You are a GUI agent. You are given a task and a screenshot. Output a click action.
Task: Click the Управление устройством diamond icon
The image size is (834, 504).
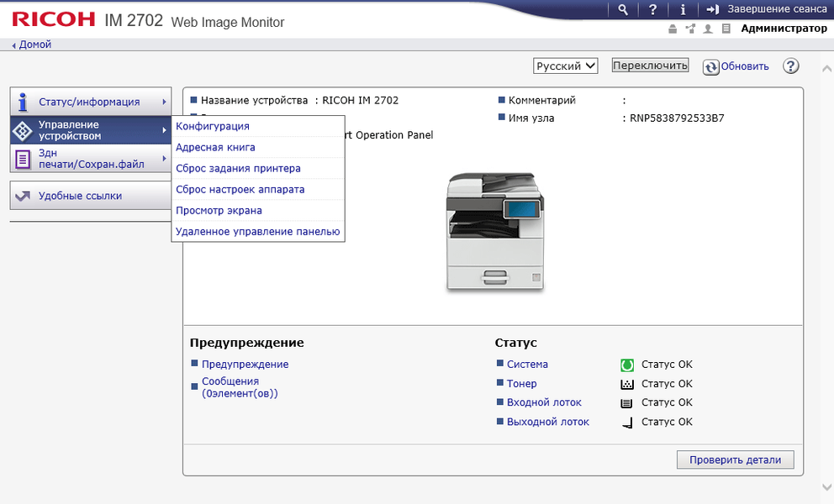click(23, 131)
